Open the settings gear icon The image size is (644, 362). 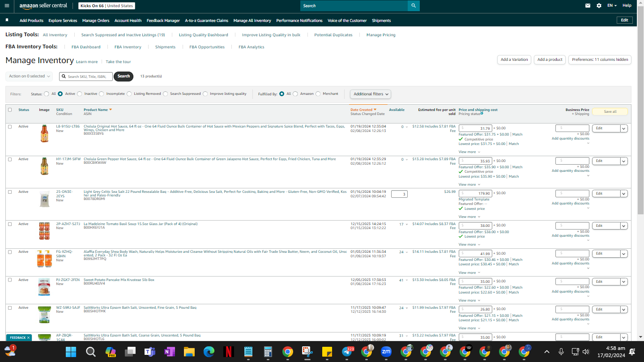click(x=599, y=6)
